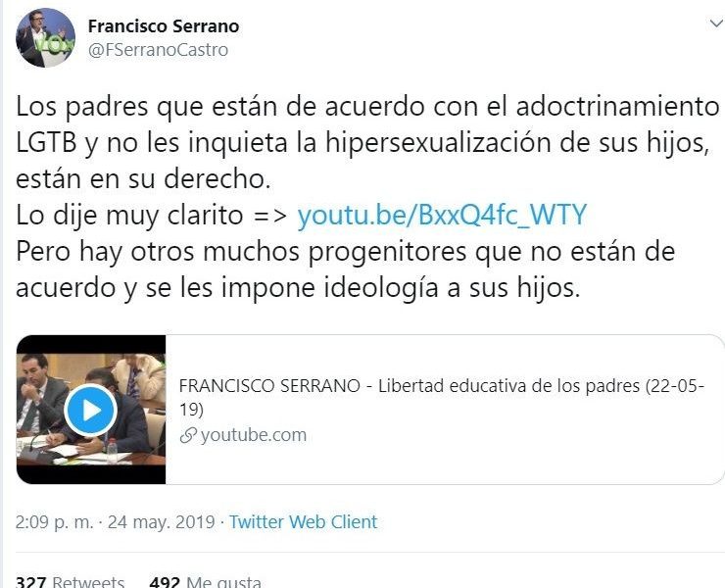Play the embedded YouTube video
This screenshot has width=725, height=588.
90,410
